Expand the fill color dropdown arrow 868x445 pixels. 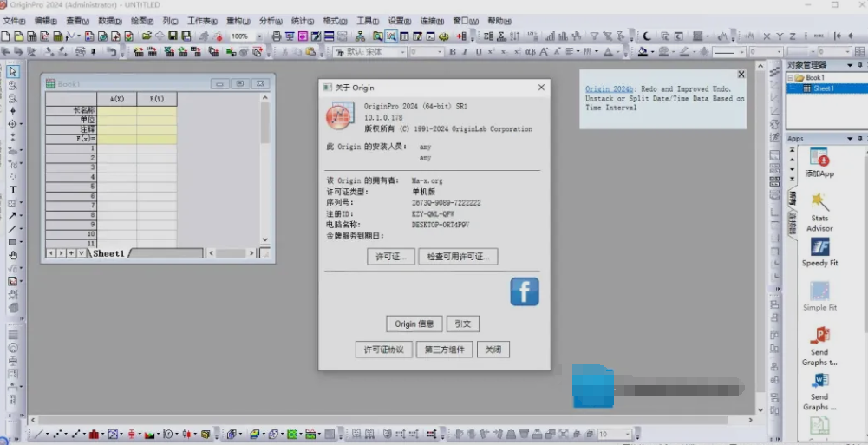(x=651, y=52)
